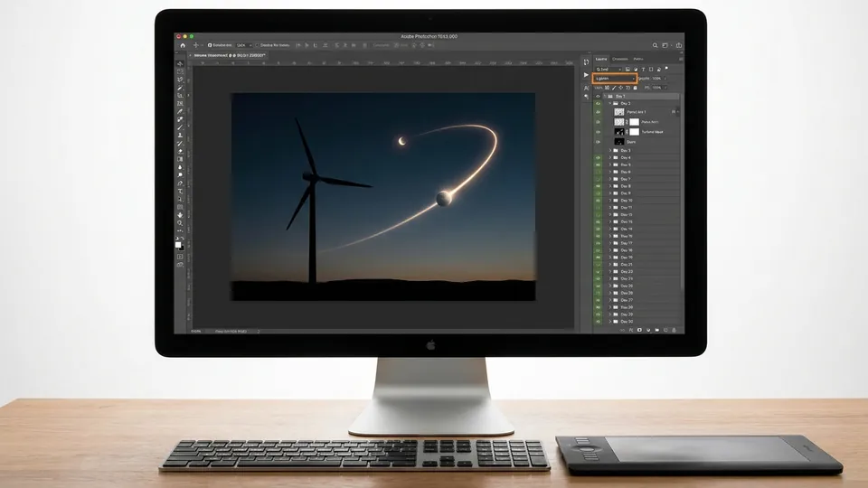Select the Zoom tool

pyautogui.click(x=180, y=223)
